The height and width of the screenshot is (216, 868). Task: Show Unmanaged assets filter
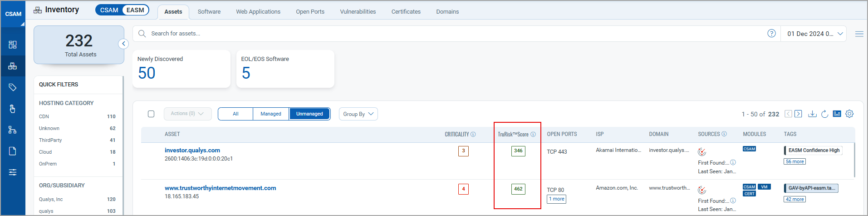tap(310, 114)
